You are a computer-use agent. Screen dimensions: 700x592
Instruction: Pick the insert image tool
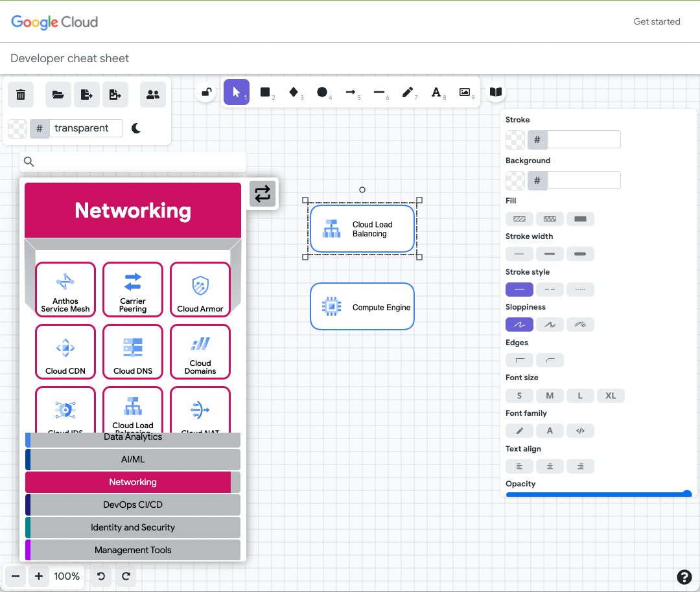point(465,93)
